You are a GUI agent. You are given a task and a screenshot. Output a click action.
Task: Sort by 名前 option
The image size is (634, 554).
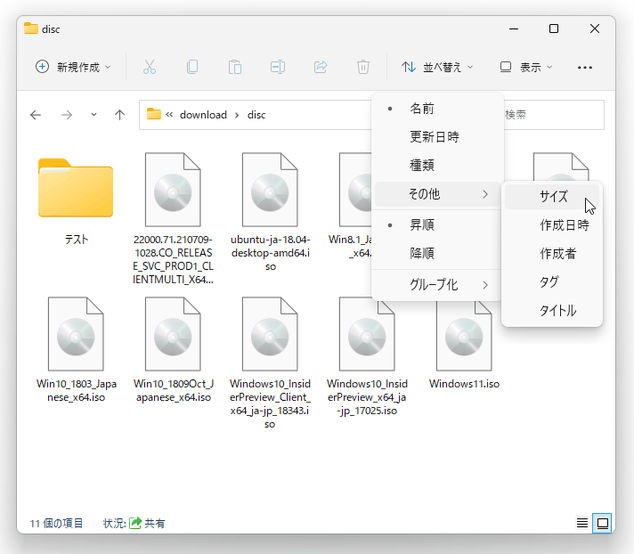(437, 109)
